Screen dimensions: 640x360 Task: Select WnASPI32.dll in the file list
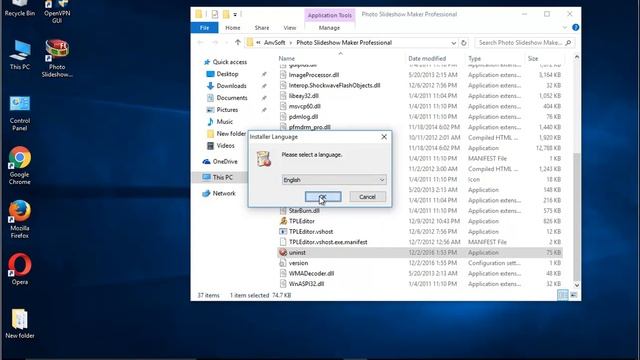[x=306, y=284]
